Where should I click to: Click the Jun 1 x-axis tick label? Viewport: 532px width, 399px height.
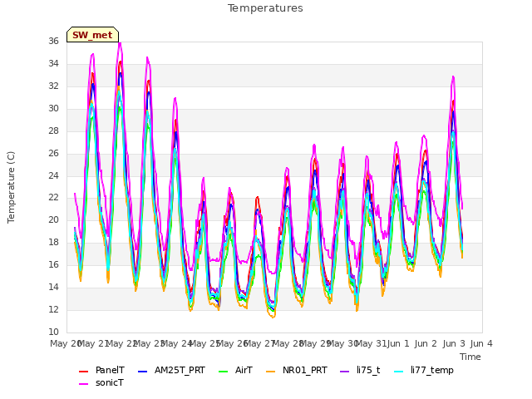pyautogui.click(x=398, y=343)
